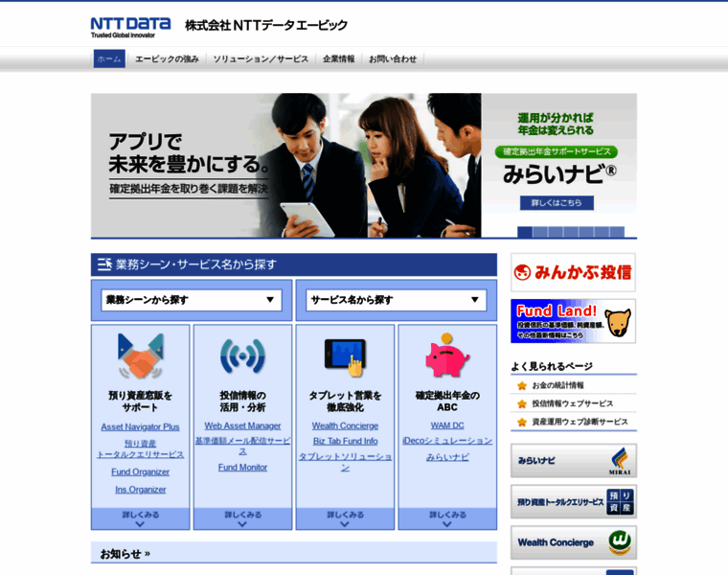Click the pink piggy bank icon
This screenshot has height=575, width=728.
pyautogui.click(x=447, y=355)
